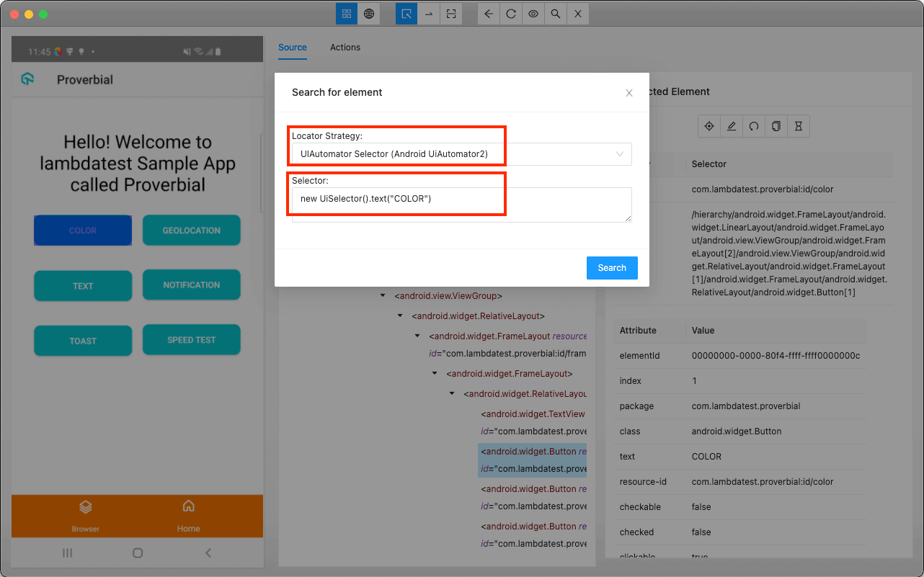
Task: Tap the selected element with crosshair icon
Action: [x=708, y=125]
